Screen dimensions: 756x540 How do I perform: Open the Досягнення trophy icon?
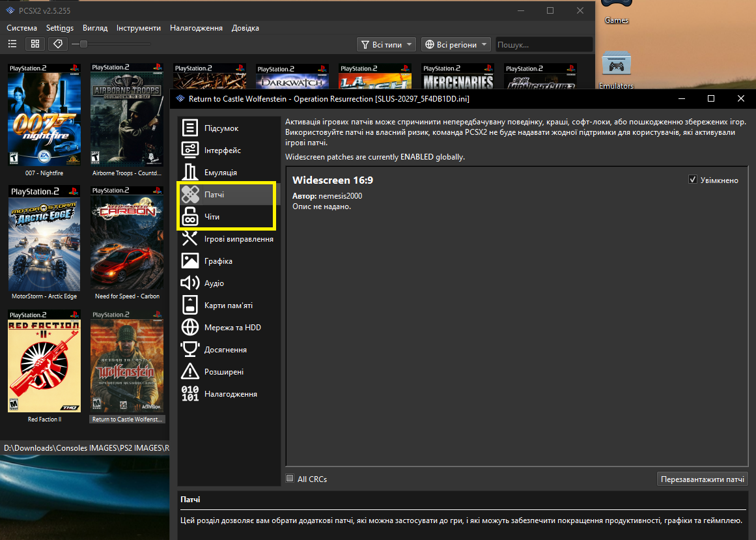point(189,350)
